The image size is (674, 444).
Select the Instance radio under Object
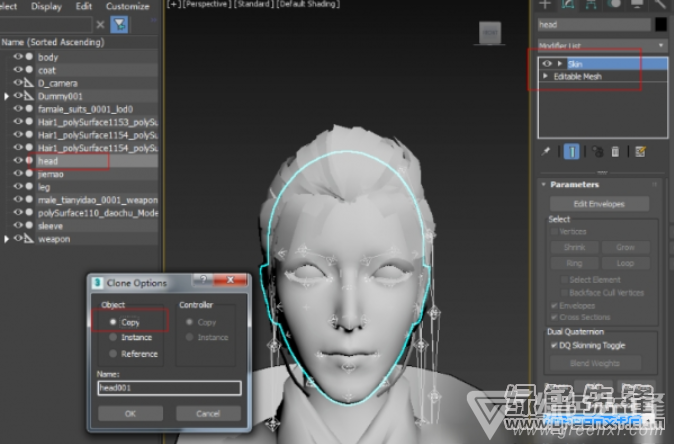point(113,337)
